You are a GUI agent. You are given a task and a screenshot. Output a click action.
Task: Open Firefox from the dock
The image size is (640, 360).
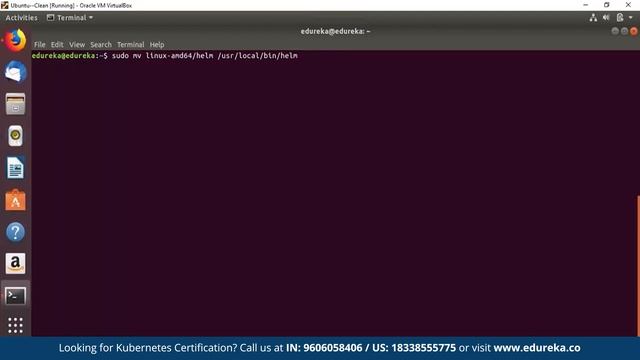(16, 40)
